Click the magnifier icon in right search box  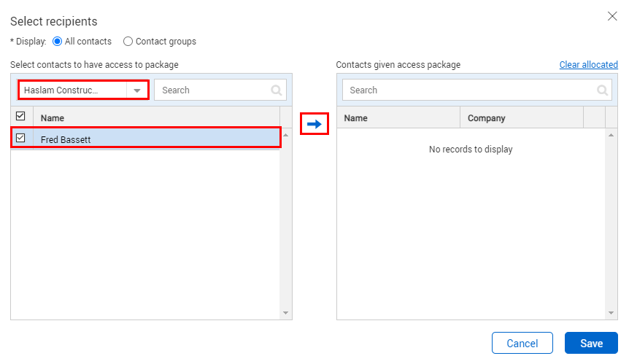click(602, 90)
